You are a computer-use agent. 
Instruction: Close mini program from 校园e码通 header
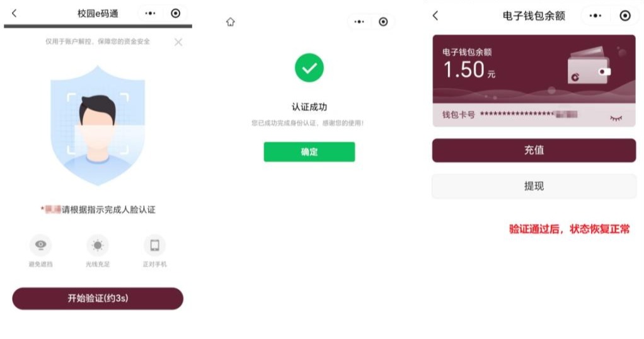pos(175,13)
